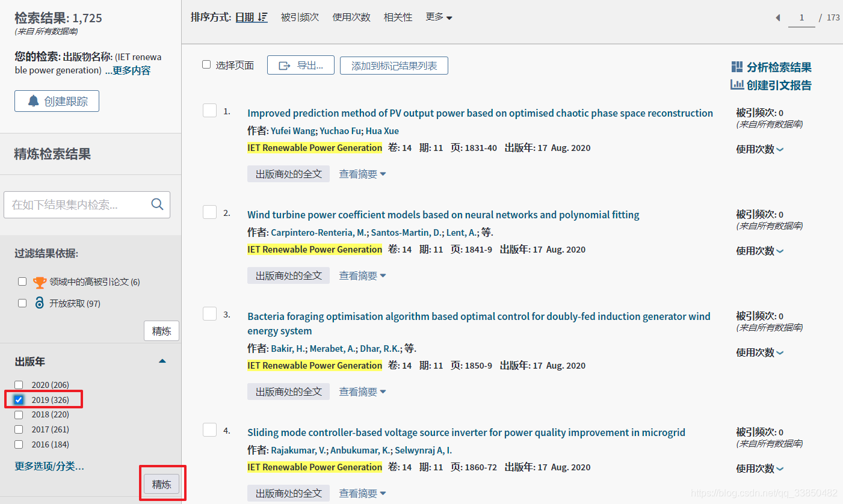
Task: Click author Santos-Martin, D.
Action: [407, 233]
